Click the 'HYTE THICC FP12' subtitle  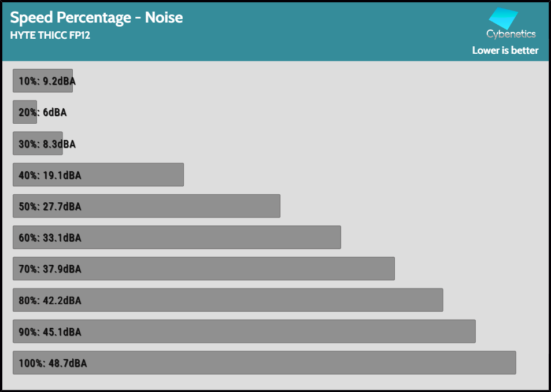(50, 35)
